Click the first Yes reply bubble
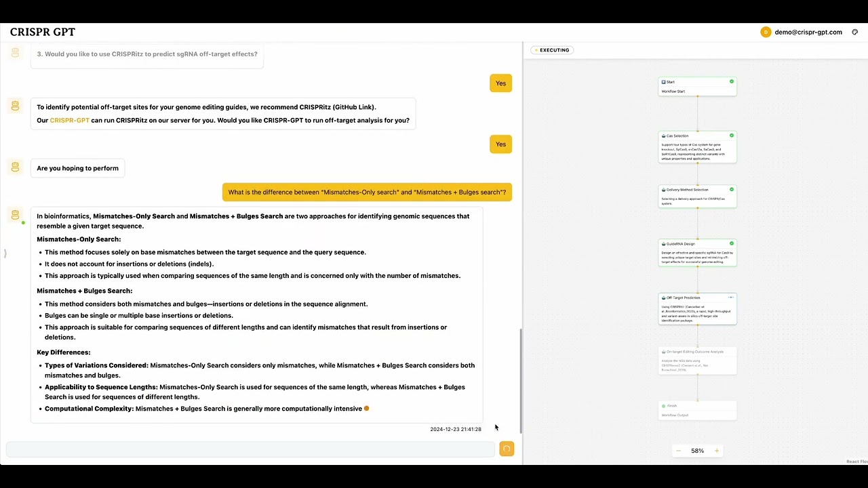Screen dimensions: 868x488 click(x=500, y=83)
